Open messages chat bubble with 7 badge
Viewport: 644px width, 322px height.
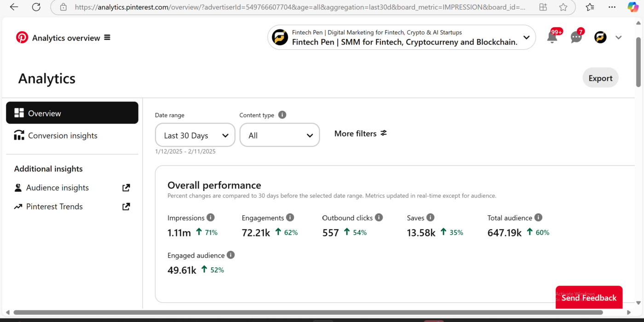coord(576,37)
